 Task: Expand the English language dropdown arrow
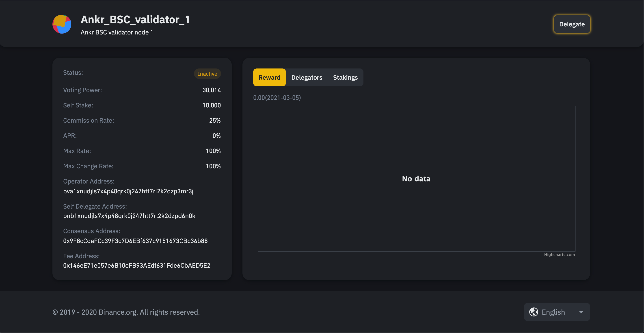[x=581, y=312]
